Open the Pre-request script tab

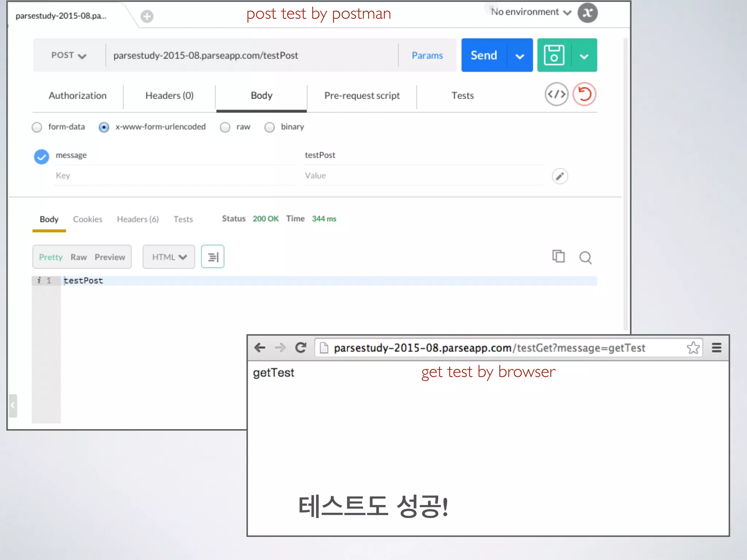(362, 96)
